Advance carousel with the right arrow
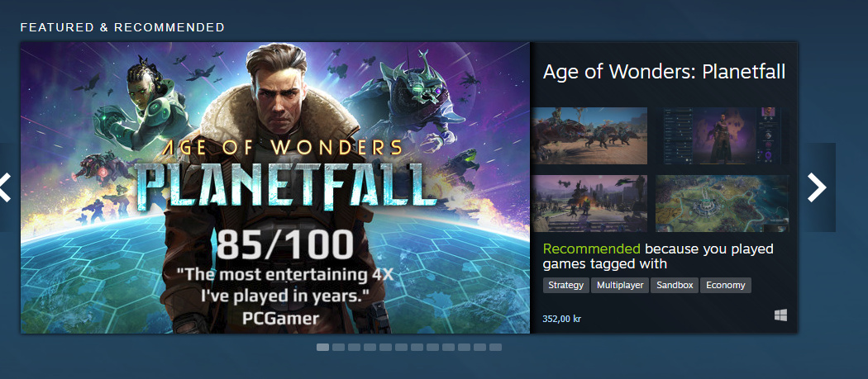 [x=818, y=187]
